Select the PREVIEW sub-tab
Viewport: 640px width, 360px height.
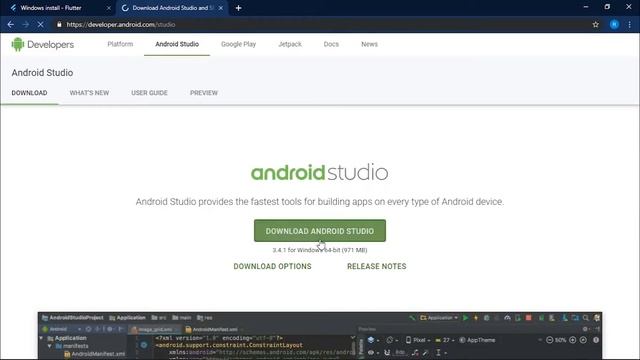click(204, 93)
